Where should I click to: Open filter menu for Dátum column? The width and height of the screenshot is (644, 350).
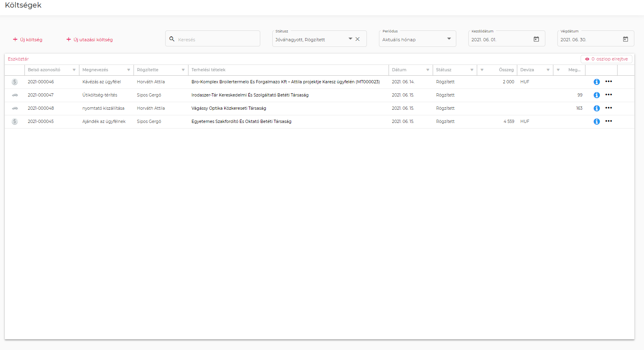(x=428, y=70)
